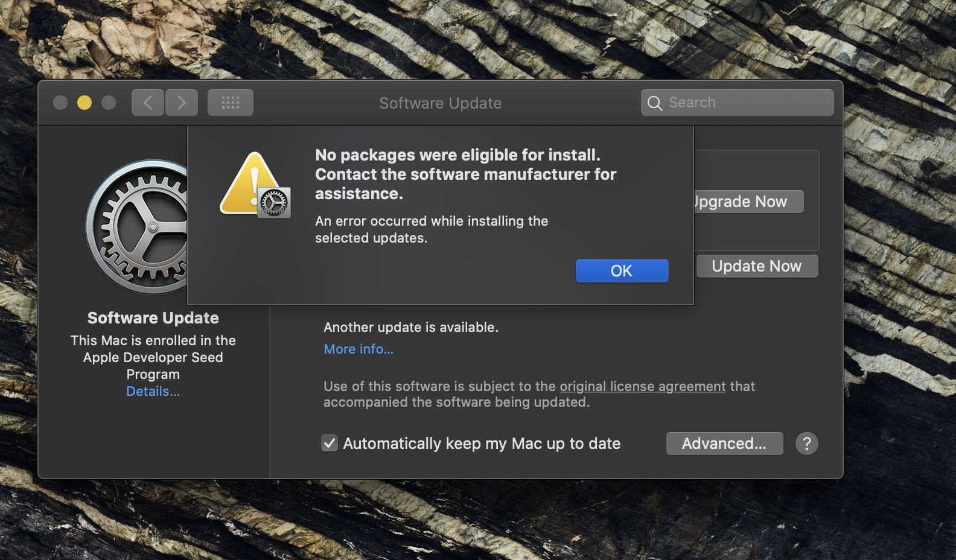Click the Update Now button
Image resolution: width=956 pixels, height=560 pixels.
click(x=757, y=266)
